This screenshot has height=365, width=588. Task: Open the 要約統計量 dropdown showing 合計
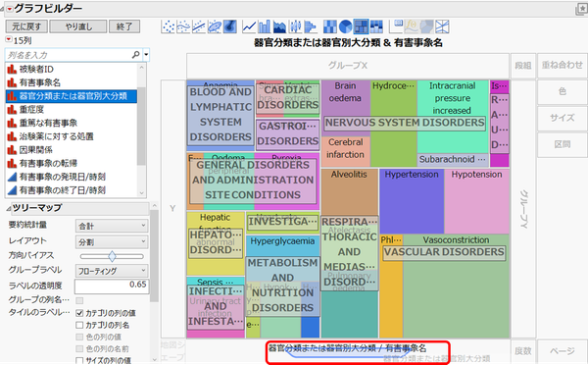112,226
